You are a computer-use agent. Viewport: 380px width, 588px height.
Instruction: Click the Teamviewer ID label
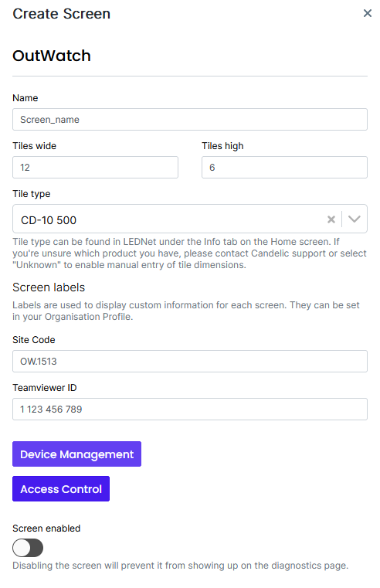pos(45,388)
